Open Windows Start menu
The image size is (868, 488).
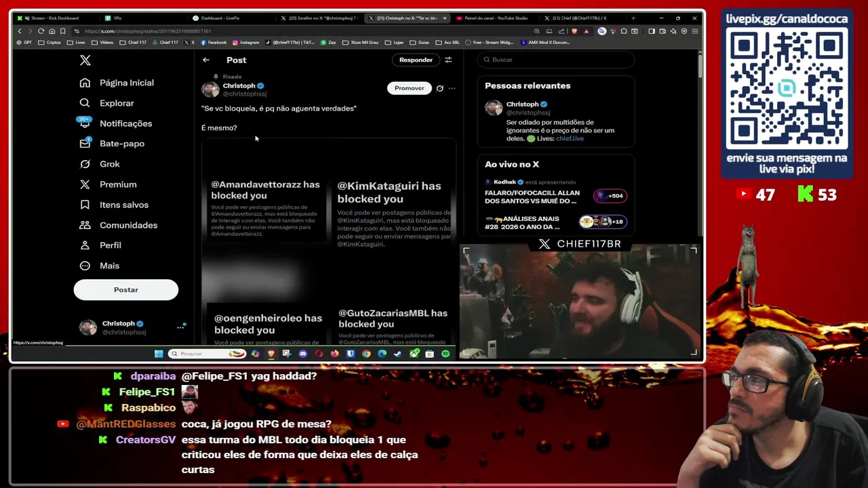pos(159,354)
